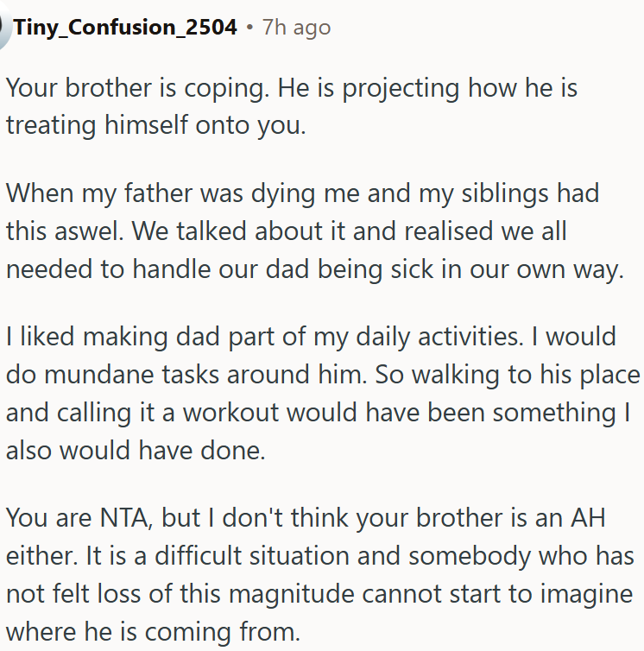Click the commenter's avatar picture
The height and width of the screenshot is (651, 644).
click(4, 27)
